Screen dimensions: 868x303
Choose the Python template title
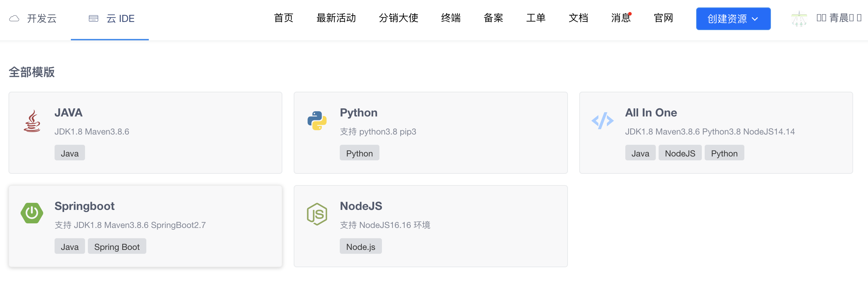coord(359,113)
